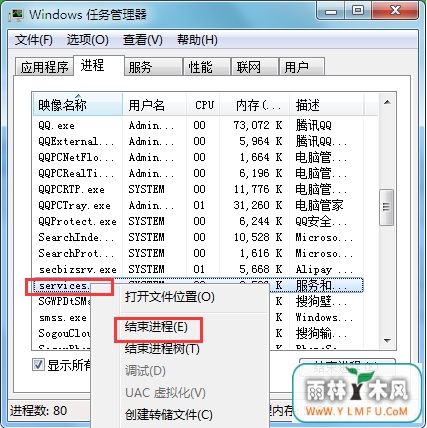Maximize the Task Manager window
This screenshot has height=428, width=427.
coord(358,11)
